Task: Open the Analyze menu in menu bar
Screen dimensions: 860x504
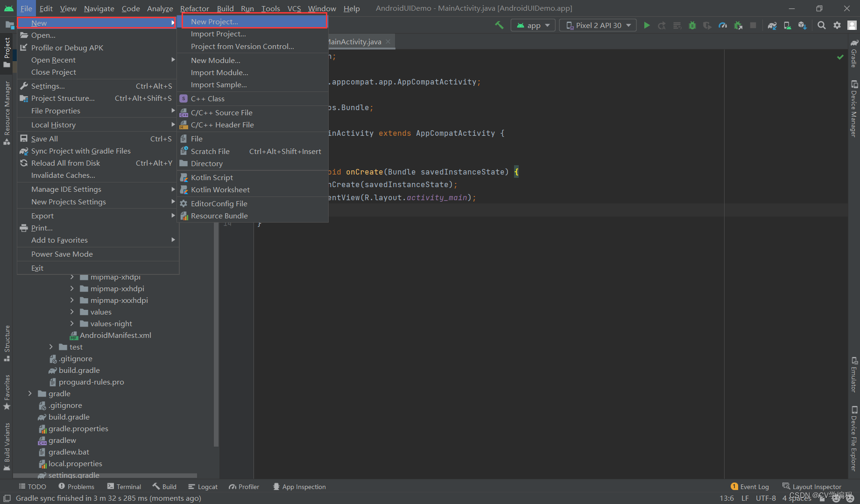Action: (160, 8)
